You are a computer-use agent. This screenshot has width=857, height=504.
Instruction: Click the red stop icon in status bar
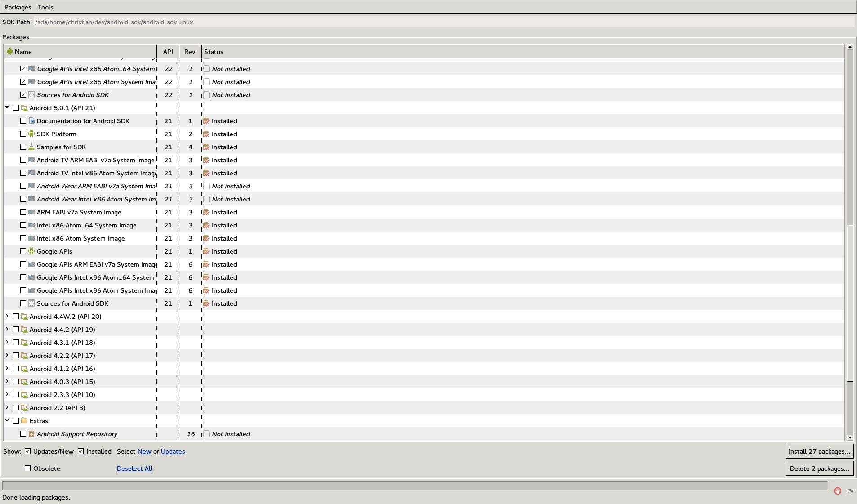(837, 491)
